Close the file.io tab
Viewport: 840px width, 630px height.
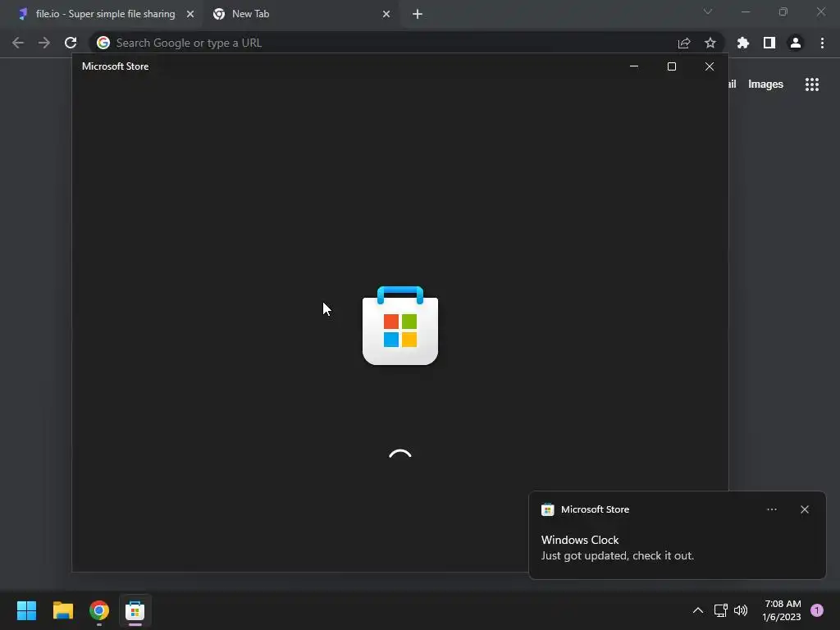tap(190, 14)
